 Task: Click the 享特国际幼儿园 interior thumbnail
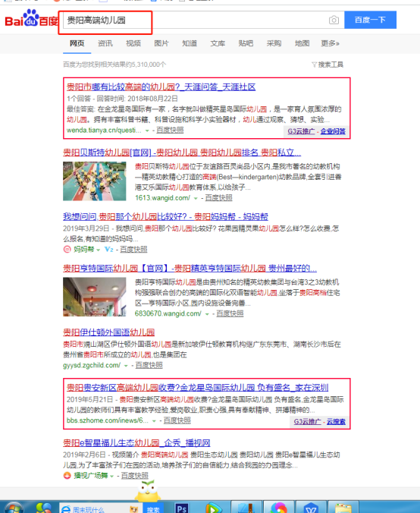tap(95, 297)
